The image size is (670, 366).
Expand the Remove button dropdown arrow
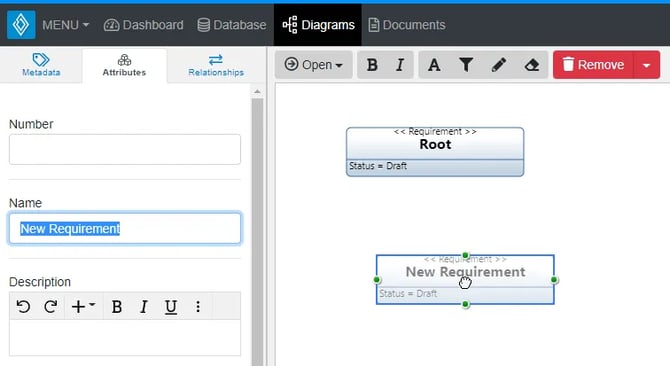click(x=646, y=65)
